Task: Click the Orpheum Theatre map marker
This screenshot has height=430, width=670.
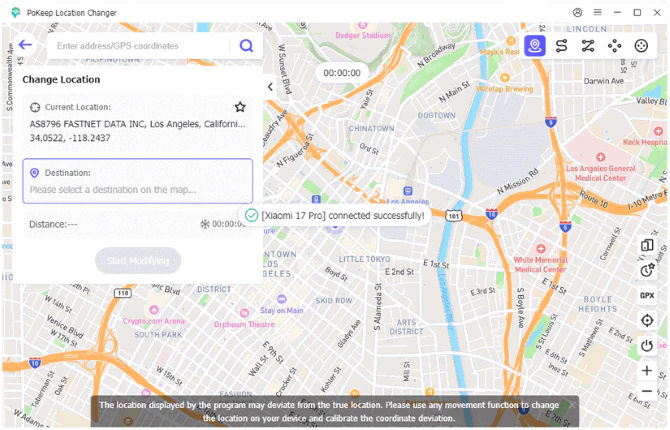Action: coord(244,313)
